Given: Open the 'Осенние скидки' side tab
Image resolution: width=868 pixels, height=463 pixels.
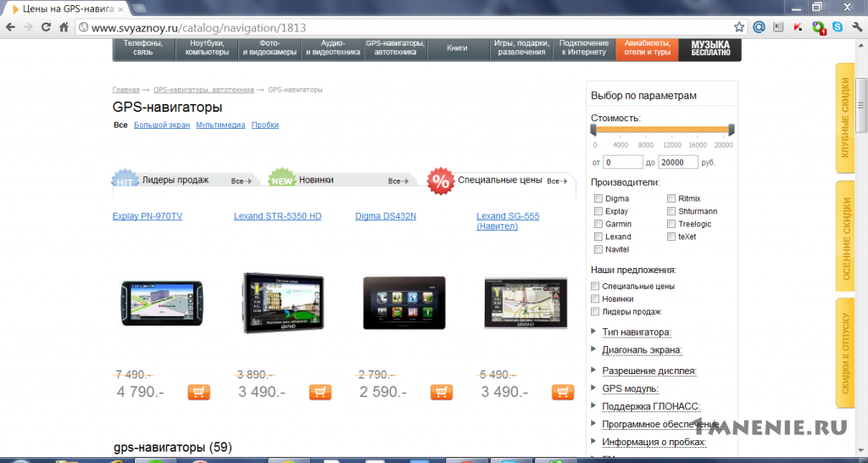Looking at the screenshot, I should coord(845,236).
